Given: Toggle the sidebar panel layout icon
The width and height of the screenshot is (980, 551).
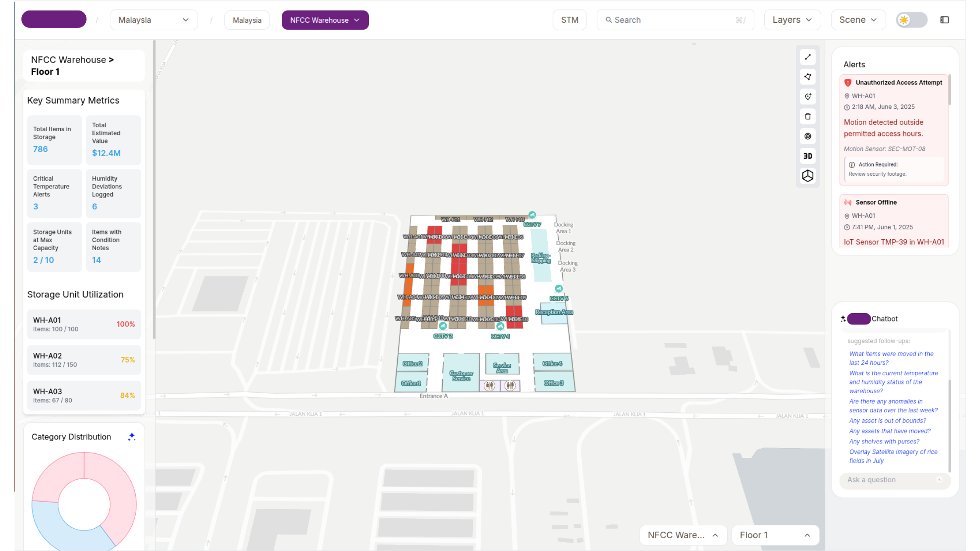Looking at the screenshot, I should point(945,20).
